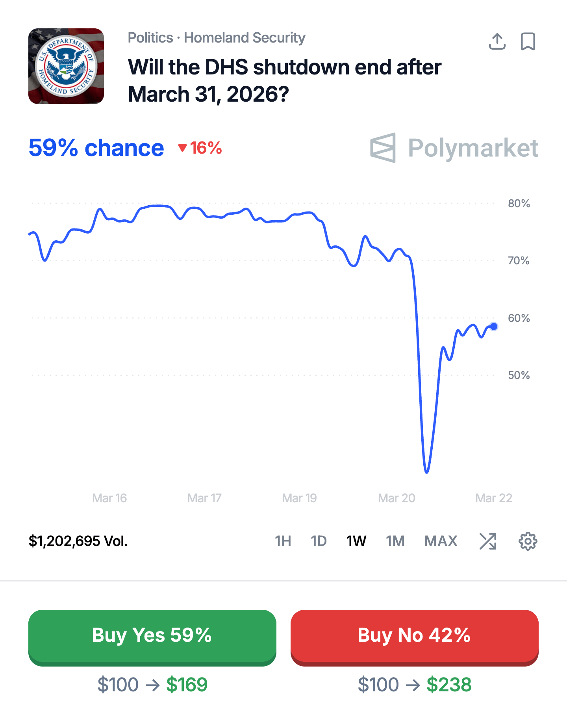Click the share/upload icon
The image size is (567, 728).
tap(497, 41)
